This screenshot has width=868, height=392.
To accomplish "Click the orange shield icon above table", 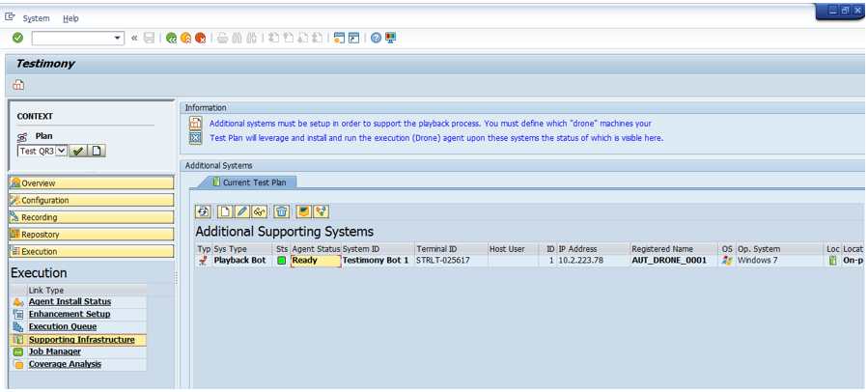I will 304,210.
